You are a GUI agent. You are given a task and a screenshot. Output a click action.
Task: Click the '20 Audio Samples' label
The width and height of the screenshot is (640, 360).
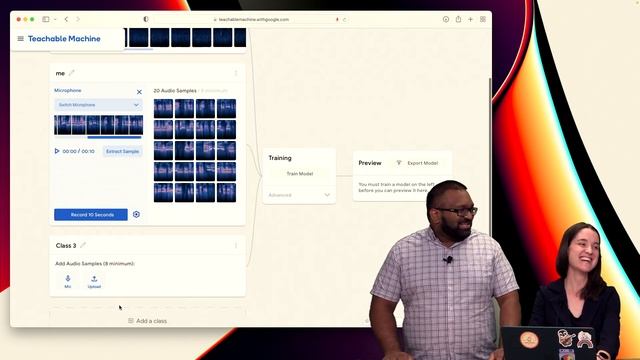pyautogui.click(x=175, y=91)
